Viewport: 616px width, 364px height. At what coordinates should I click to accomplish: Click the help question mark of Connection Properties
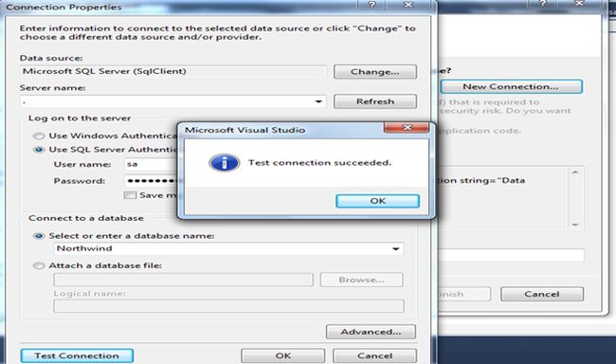371,5
